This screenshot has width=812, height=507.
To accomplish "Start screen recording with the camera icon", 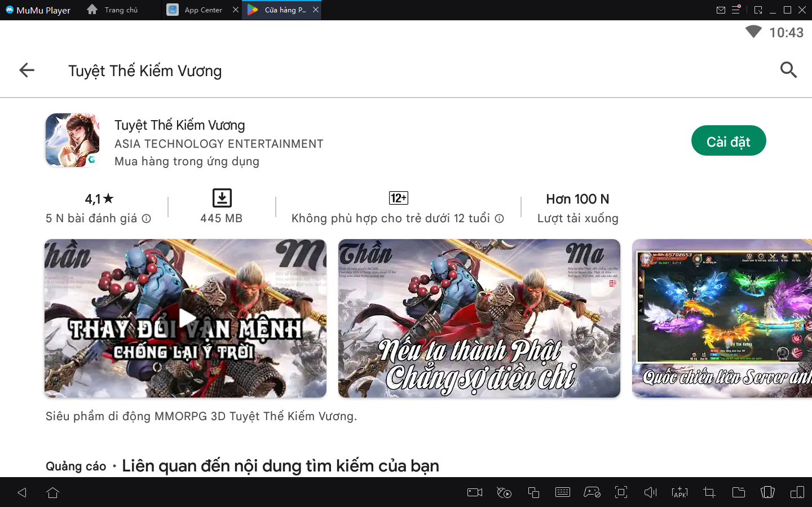I will pos(475,492).
